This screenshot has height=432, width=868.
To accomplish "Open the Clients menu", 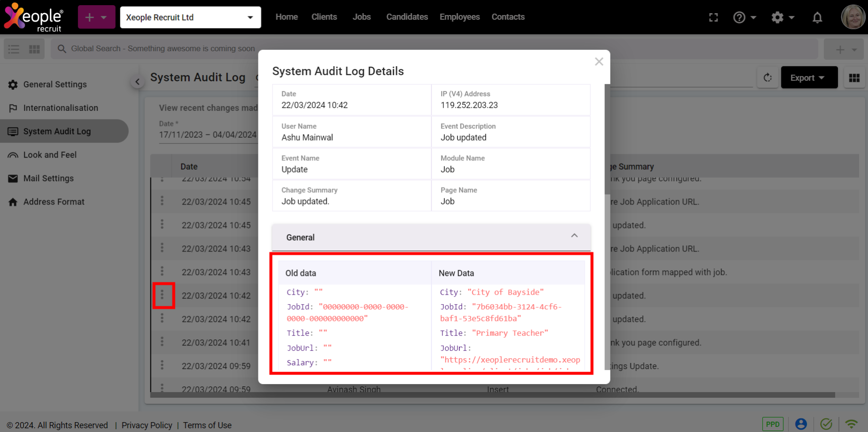I will (324, 17).
